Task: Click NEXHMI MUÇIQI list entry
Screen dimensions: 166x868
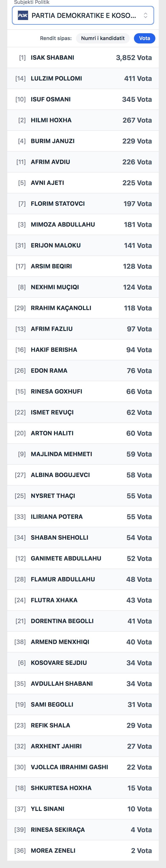Action: (83, 287)
